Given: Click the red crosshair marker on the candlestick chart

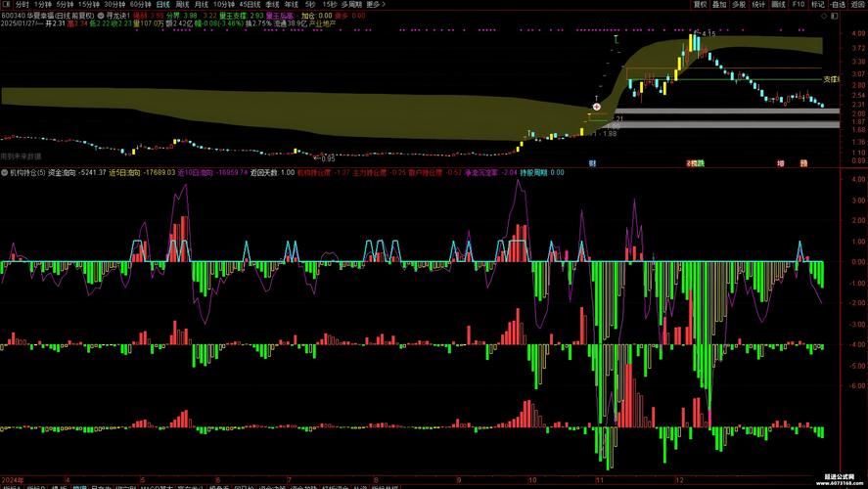Looking at the screenshot, I should pyautogui.click(x=597, y=105).
